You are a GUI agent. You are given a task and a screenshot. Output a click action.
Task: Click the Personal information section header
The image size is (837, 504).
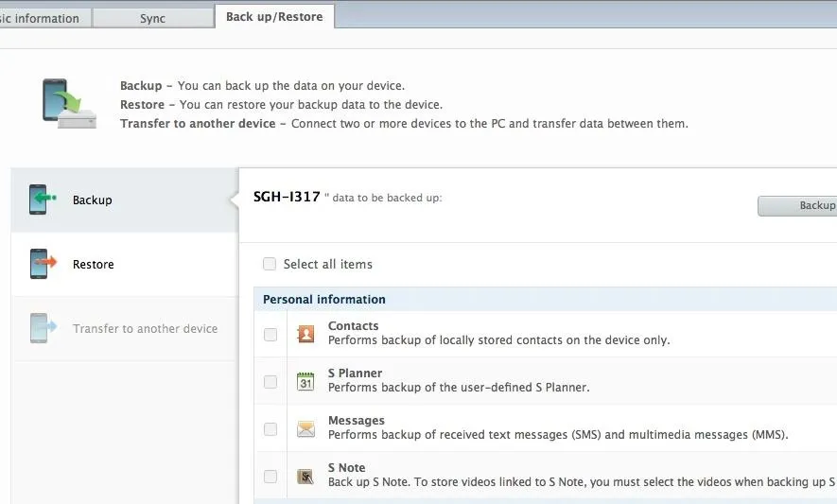tap(545, 299)
